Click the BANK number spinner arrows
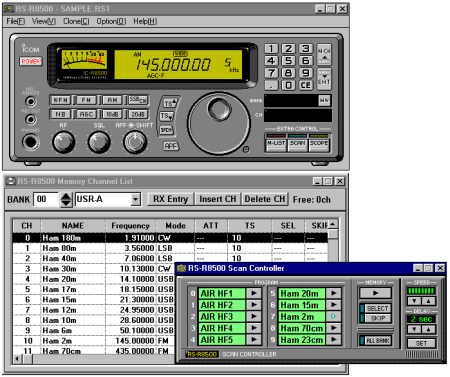This screenshot has height=377, width=450. click(x=66, y=199)
